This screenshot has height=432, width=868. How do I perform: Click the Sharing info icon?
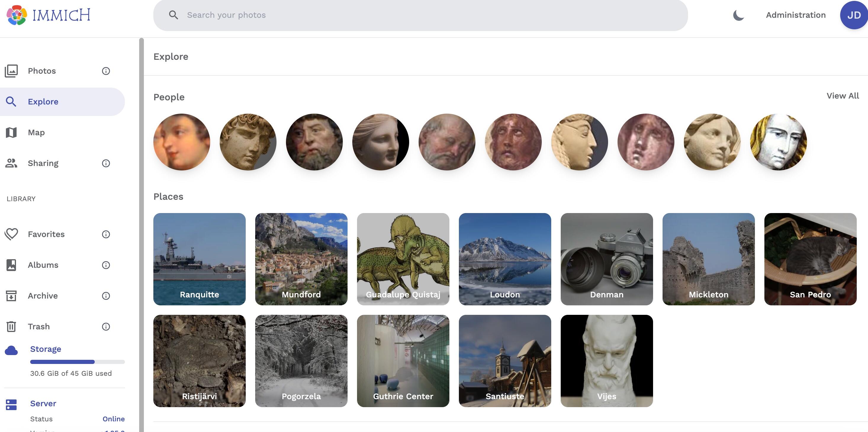pos(106,163)
